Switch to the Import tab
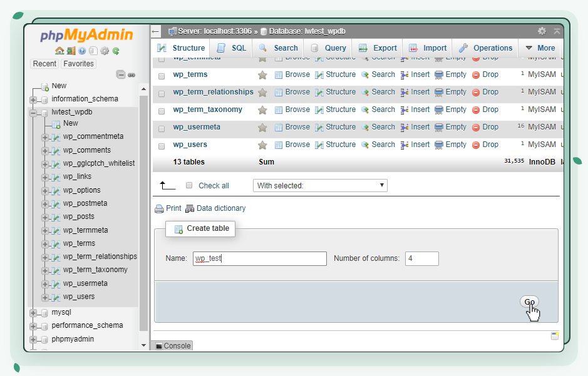 click(x=427, y=48)
